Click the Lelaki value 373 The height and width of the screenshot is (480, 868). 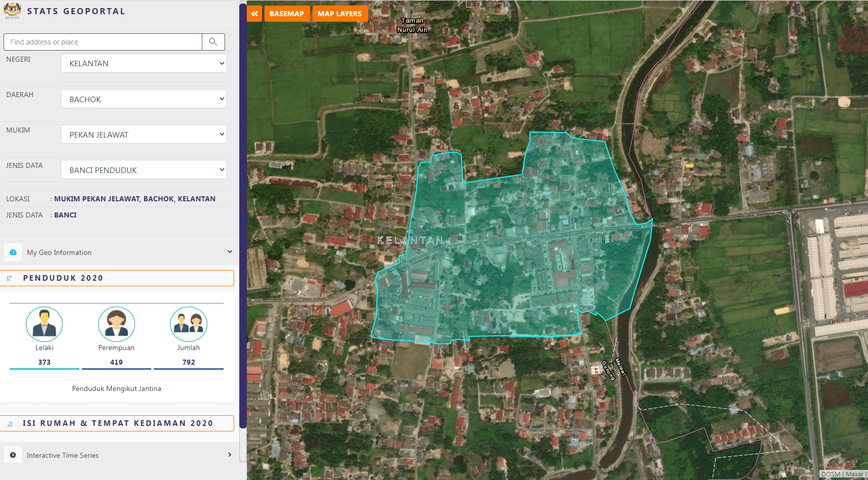click(x=45, y=362)
